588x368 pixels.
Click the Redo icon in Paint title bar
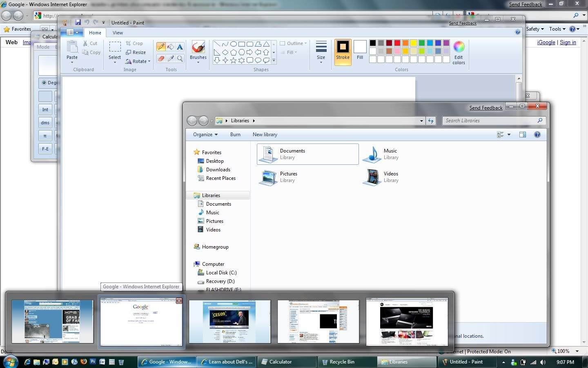(x=96, y=22)
